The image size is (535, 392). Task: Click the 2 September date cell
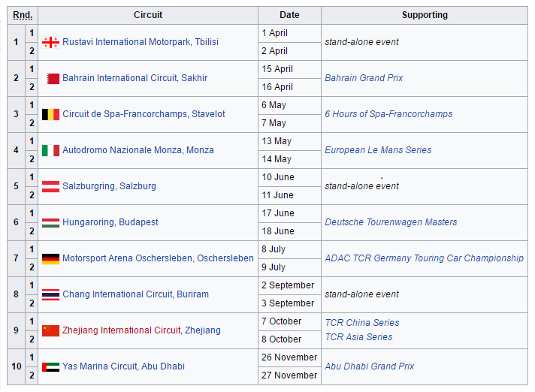coord(289,285)
